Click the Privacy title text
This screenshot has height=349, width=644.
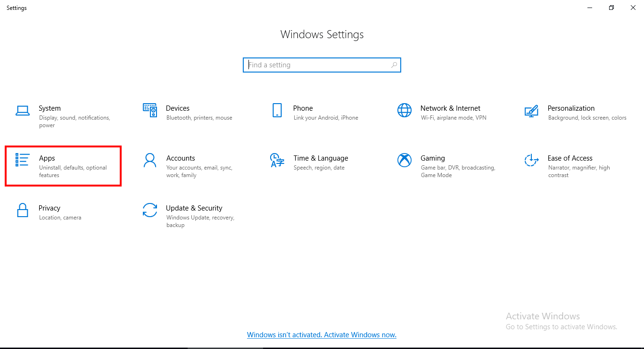click(x=50, y=209)
